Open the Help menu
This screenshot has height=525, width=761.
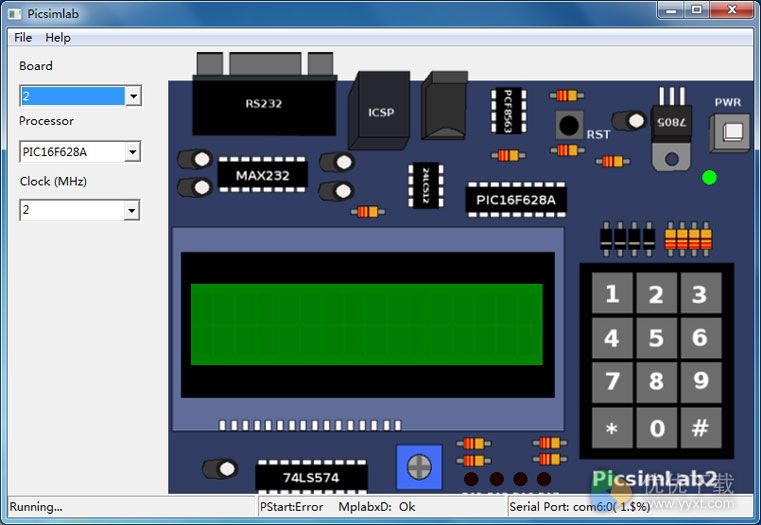[58, 37]
